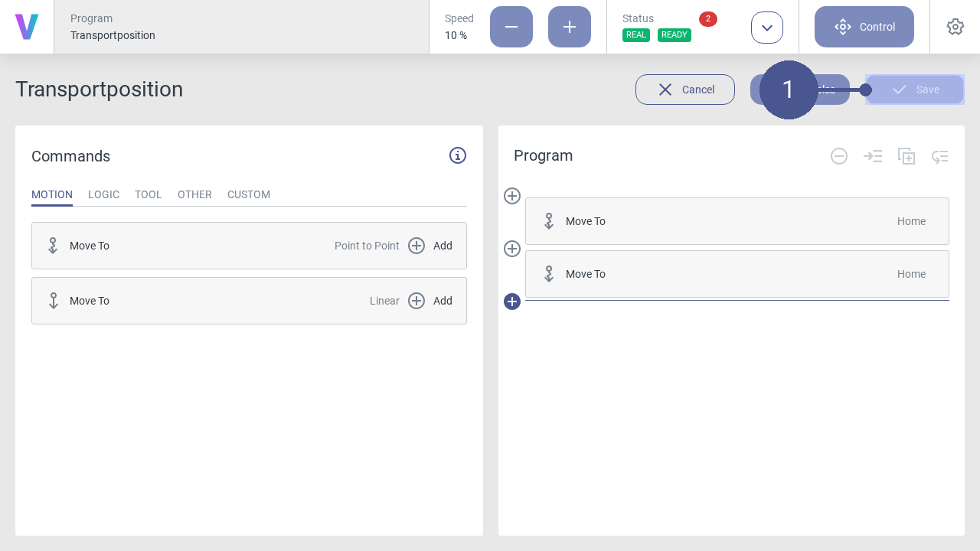Viewport: 980px width, 551px height.
Task: Click insert point above first Move To
Action: pos(512,196)
